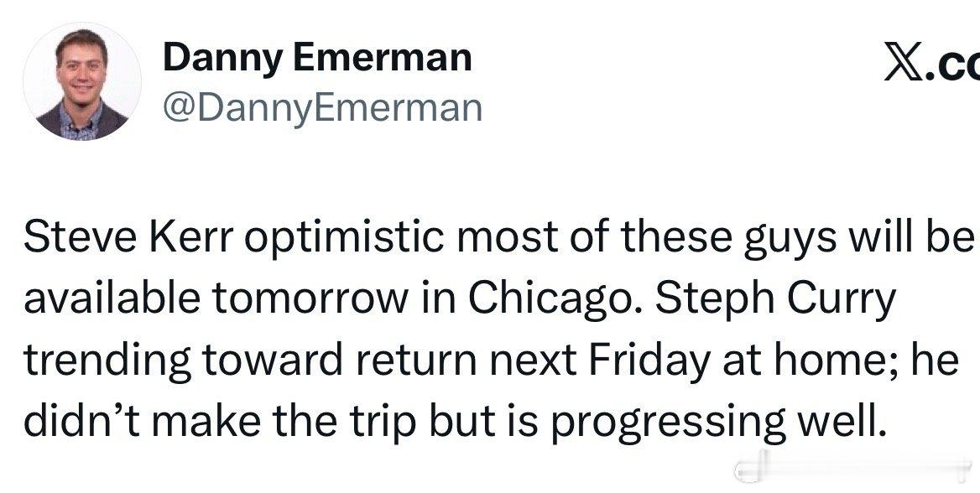980x493 pixels.
Task: Open the Danny Emerman display name
Action: pyautogui.click(x=316, y=58)
